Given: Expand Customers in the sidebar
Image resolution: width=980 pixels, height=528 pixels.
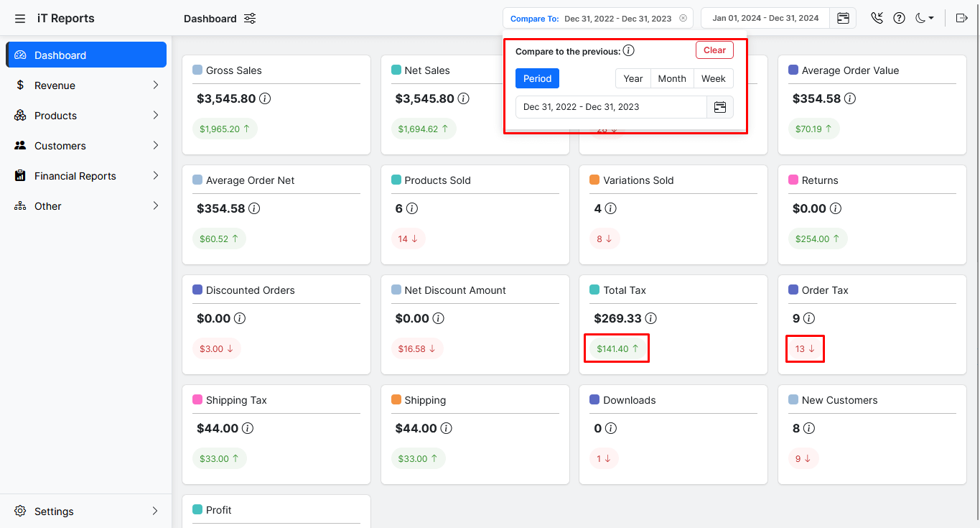Looking at the screenshot, I should tap(86, 146).
